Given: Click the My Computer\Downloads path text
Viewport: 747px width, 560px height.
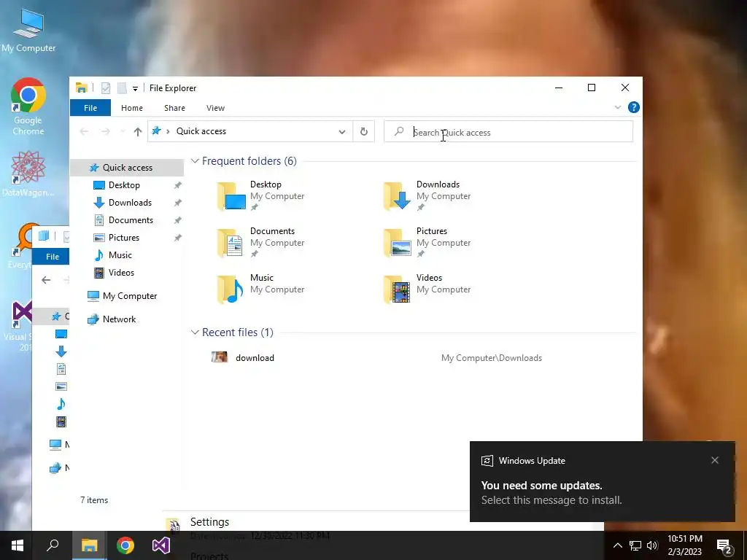Looking at the screenshot, I should 492,358.
